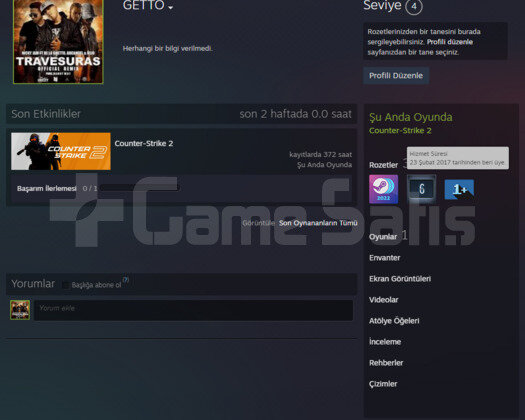Open the TRAVESURAS profile avatar
525x420 pixels.
58,41
